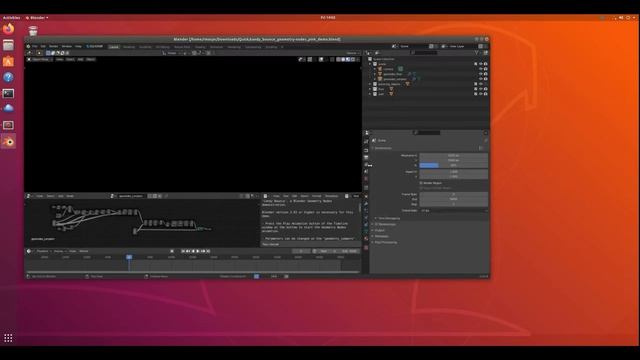Open World properties tab icon

click(x=366, y=178)
